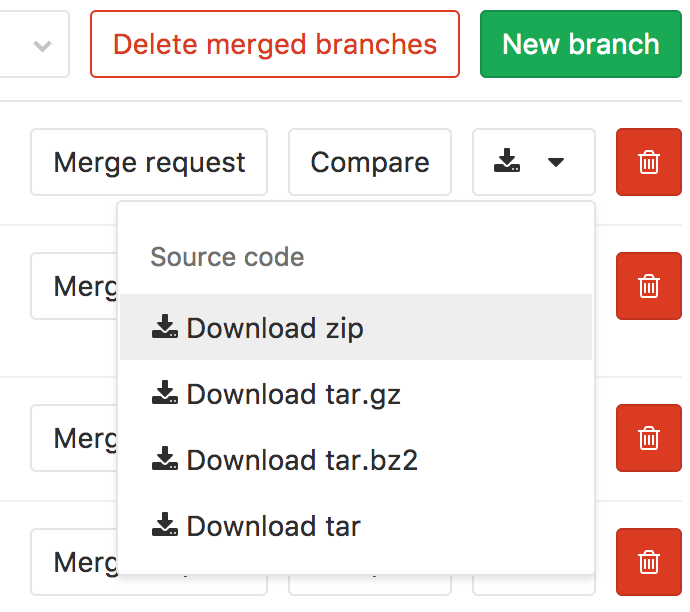Viewport: 690px width, 612px height.
Task: Click the Source code header label
Action: 227,257
